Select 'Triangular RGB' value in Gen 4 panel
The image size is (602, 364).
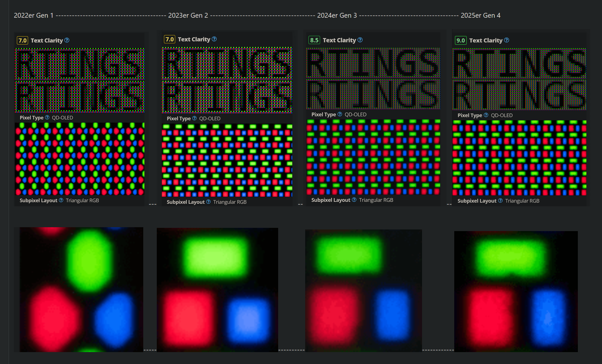point(522,201)
